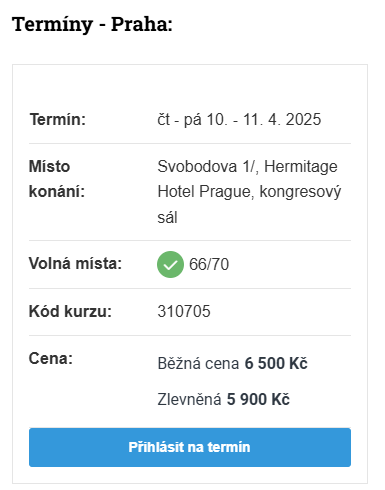The image size is (385, 490).
Task: Click the course code 310705
Action: pos(184,311)
